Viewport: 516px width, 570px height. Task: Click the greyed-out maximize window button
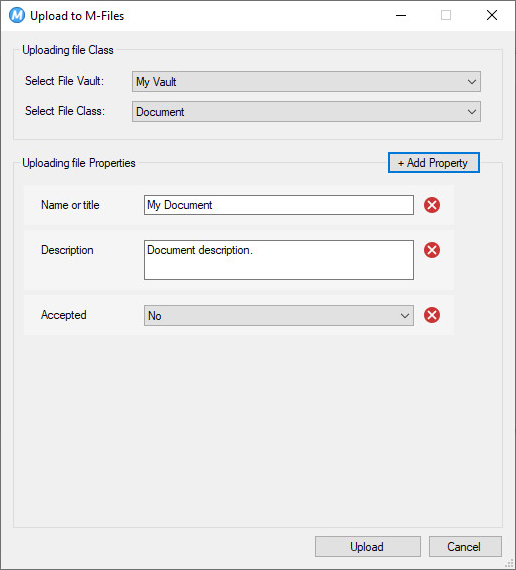pos(446,15)
